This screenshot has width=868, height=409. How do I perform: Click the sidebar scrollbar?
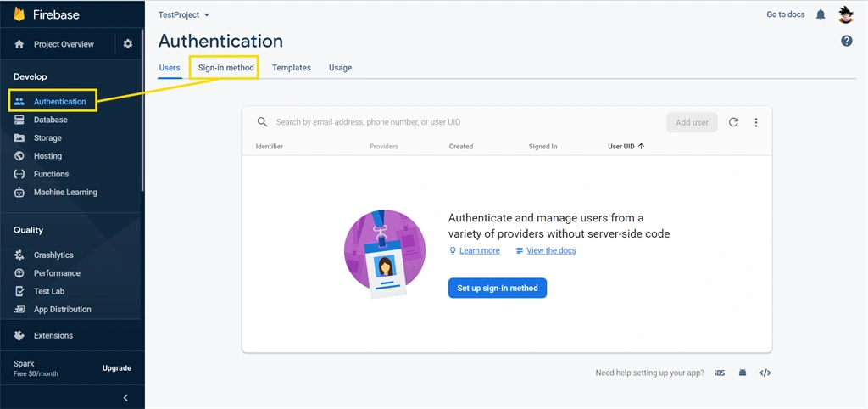(x=142, y=111)
